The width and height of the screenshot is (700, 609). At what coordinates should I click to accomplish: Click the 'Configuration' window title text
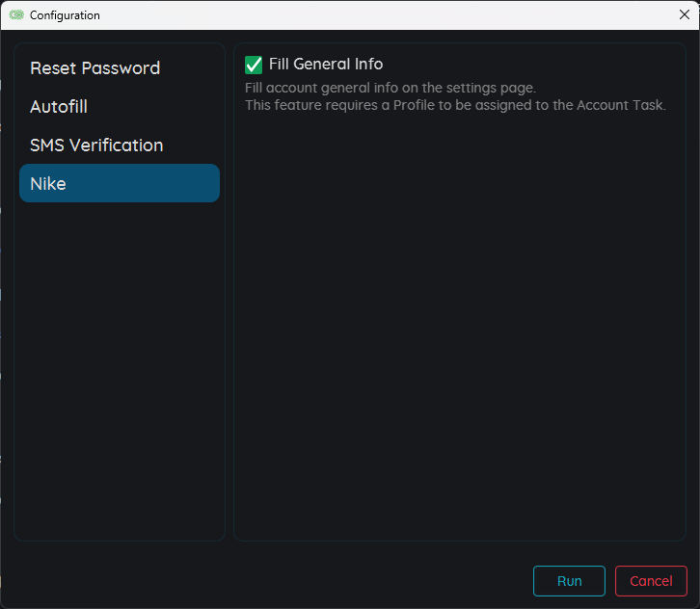[x=65, y=15]
